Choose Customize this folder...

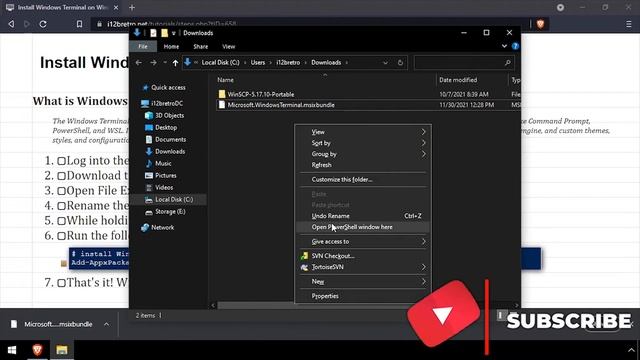(x=363, y=180)
